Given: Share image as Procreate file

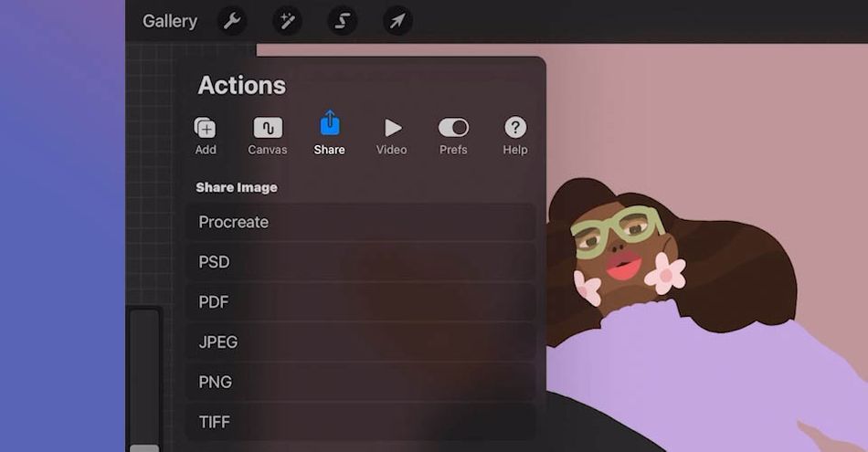Looking at the screenshot, I should point(360,222).
